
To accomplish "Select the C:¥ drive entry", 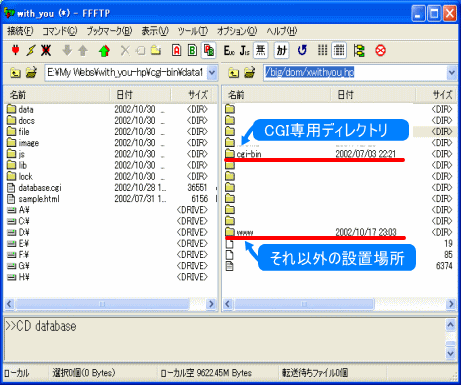I will coord(18,221).
